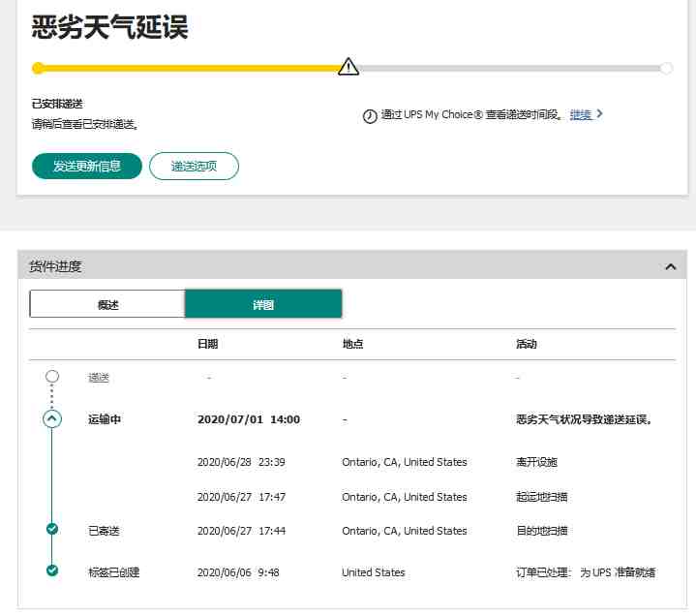Click 恶劣天气状况导致递送延误 activity text
Screen dimensions: 696x616
(584, 419)
